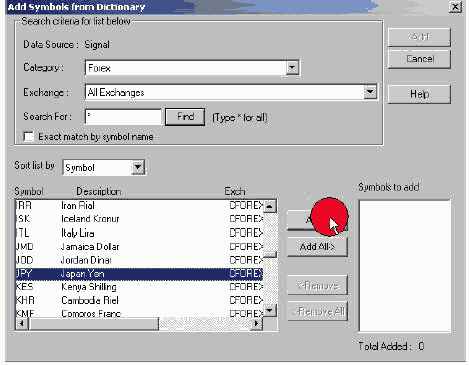Select the JPY Japan Yen row
469x365 pixels.
click(x=139, y=274)
